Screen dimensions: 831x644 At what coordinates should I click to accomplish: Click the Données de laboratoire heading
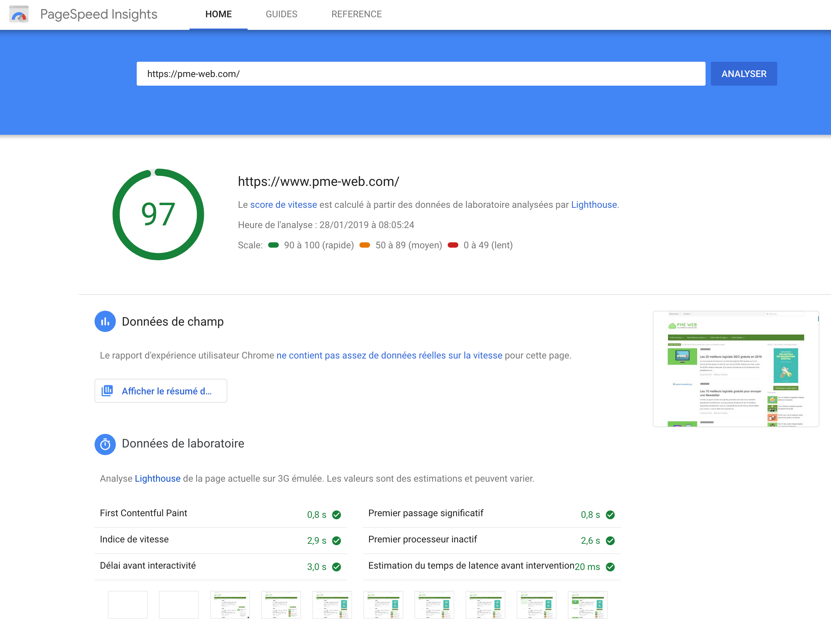pos(183,444)
